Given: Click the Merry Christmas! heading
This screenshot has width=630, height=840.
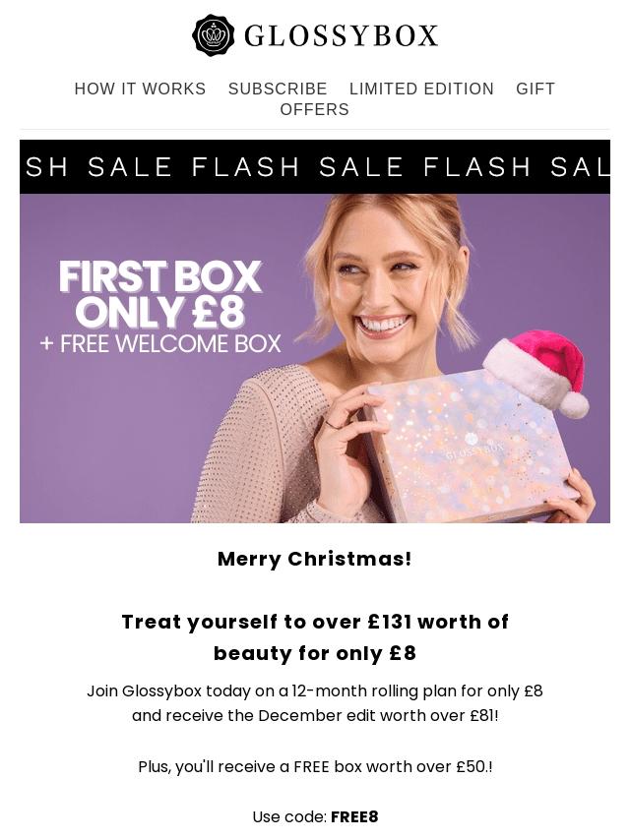Looking at the screenshot, I should pyautogui.click(x=315, y=559).
